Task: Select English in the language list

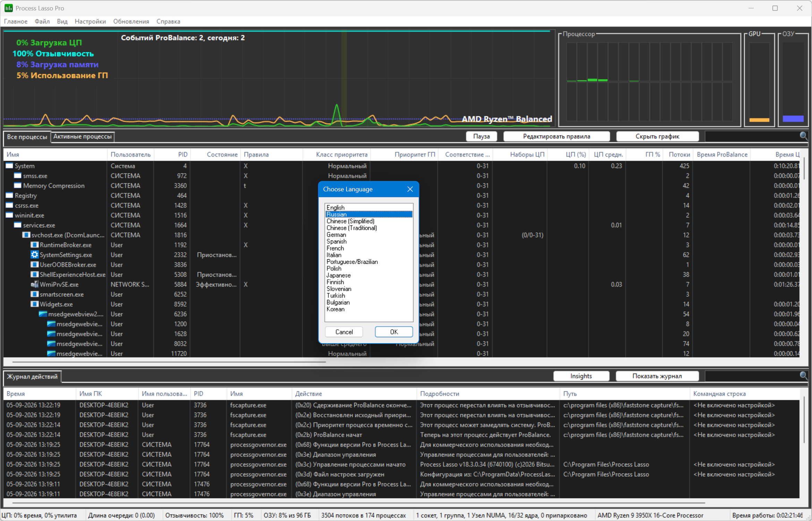Action: click(x=369, y=208)
